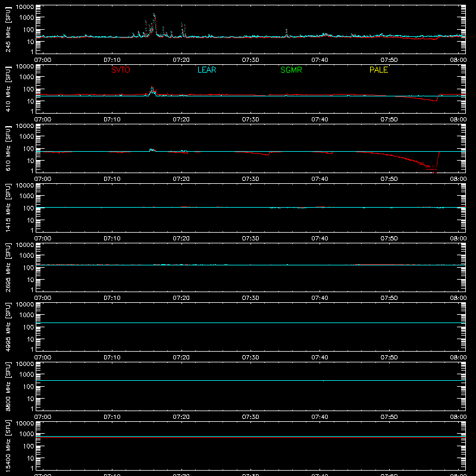Image resolution: width=476 pixels, height=476 pixels.
Task: Select the "2695 MHz [SFU]" axis title
Action: point(8,267)
